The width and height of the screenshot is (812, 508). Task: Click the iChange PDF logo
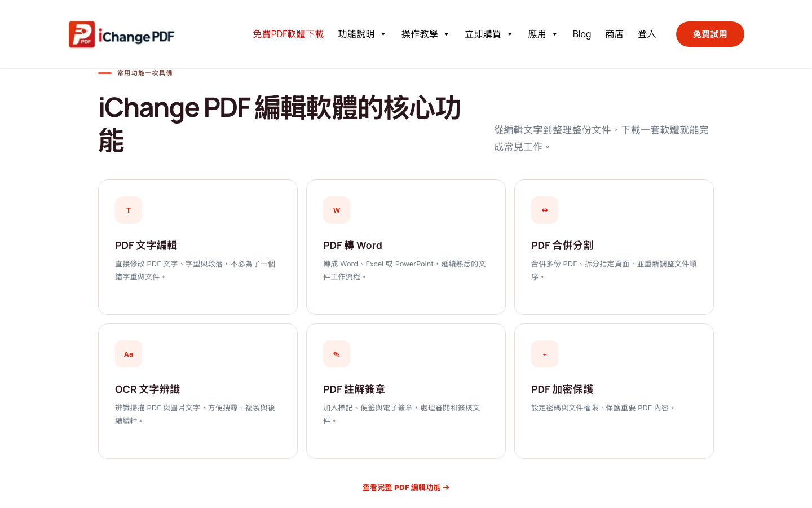(121, 34)
